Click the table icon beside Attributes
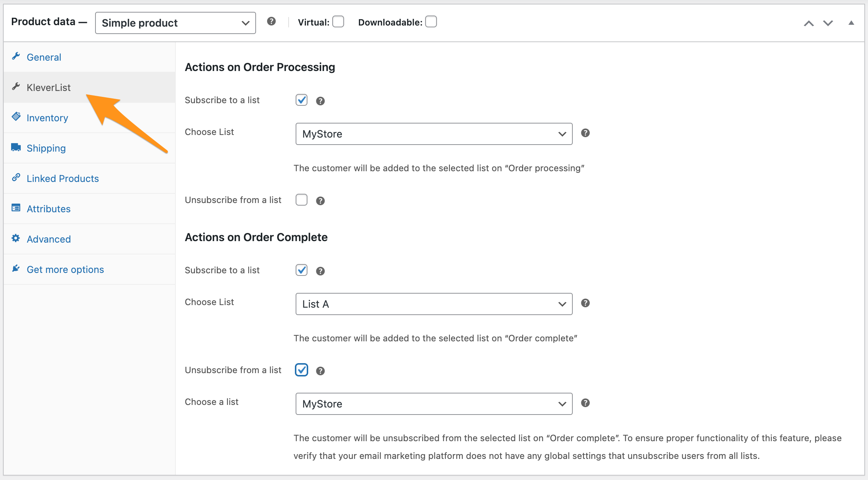This screenshot has width=868, height=480. click(16, 208)
